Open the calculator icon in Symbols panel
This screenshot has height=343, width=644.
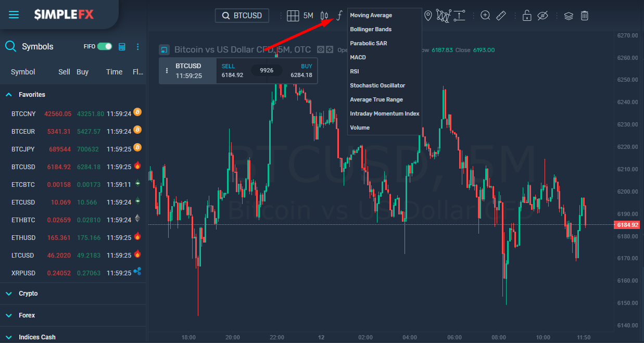point(122,47)
